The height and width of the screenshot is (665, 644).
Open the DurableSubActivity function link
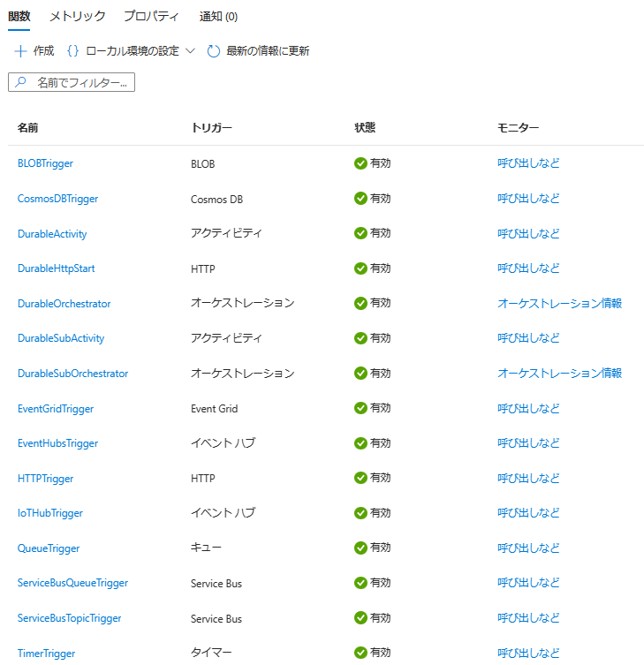61,338
